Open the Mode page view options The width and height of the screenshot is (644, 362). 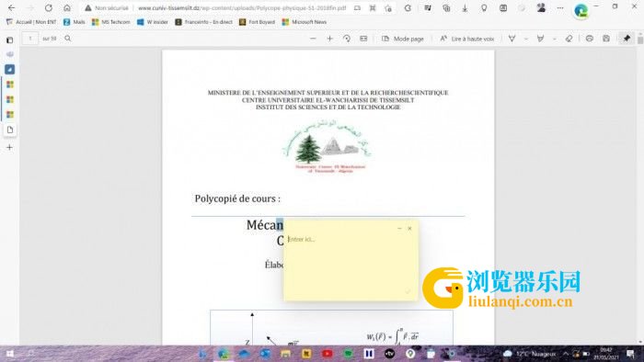click(x=403, y=39)
